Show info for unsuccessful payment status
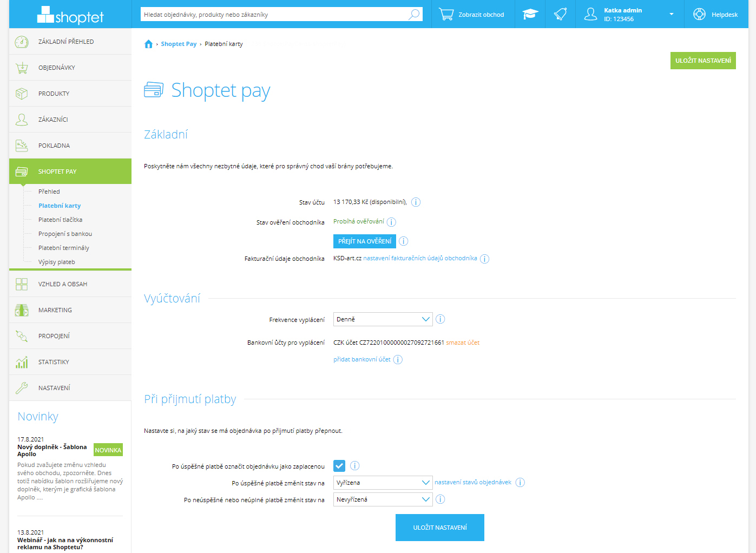Image resolution: width=756 pixels, height=553 pixels. tap(440, 499)
